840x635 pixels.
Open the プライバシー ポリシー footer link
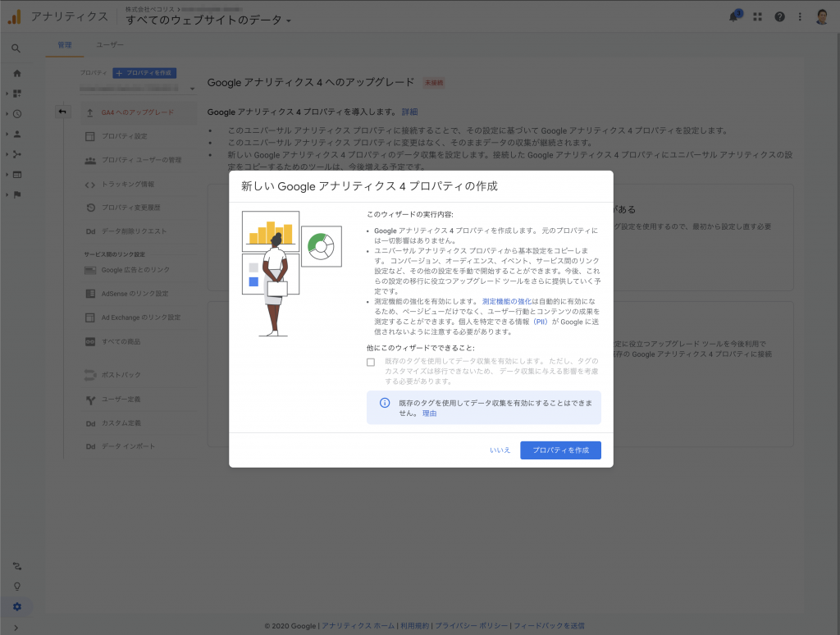tap(472, 626)
